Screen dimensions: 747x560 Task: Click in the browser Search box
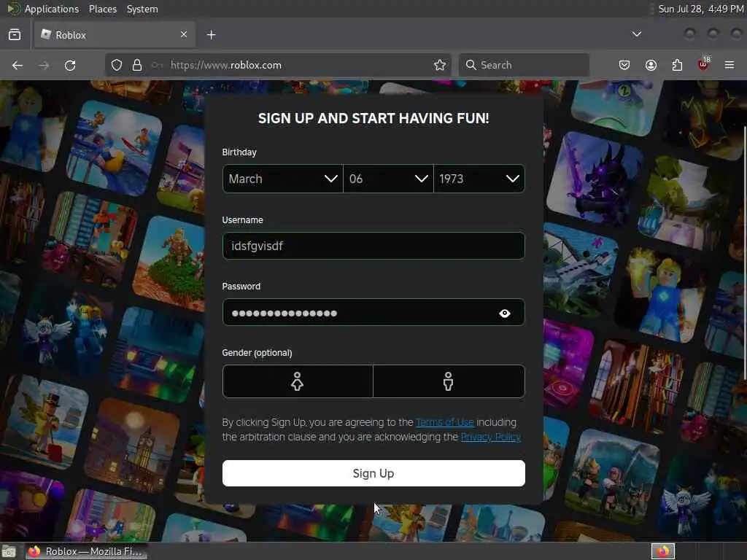(x=524, y=65)
